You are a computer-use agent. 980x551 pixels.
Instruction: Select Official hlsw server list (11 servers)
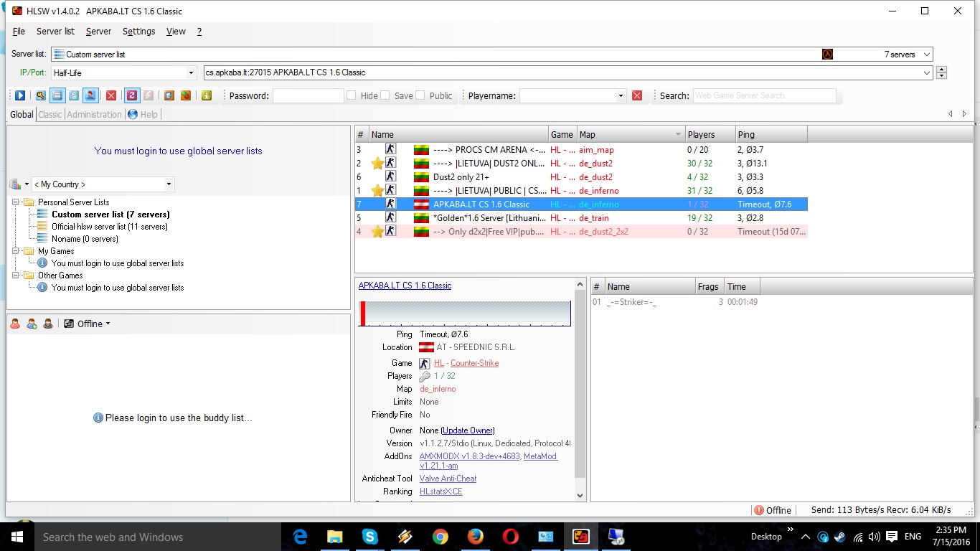110,227
